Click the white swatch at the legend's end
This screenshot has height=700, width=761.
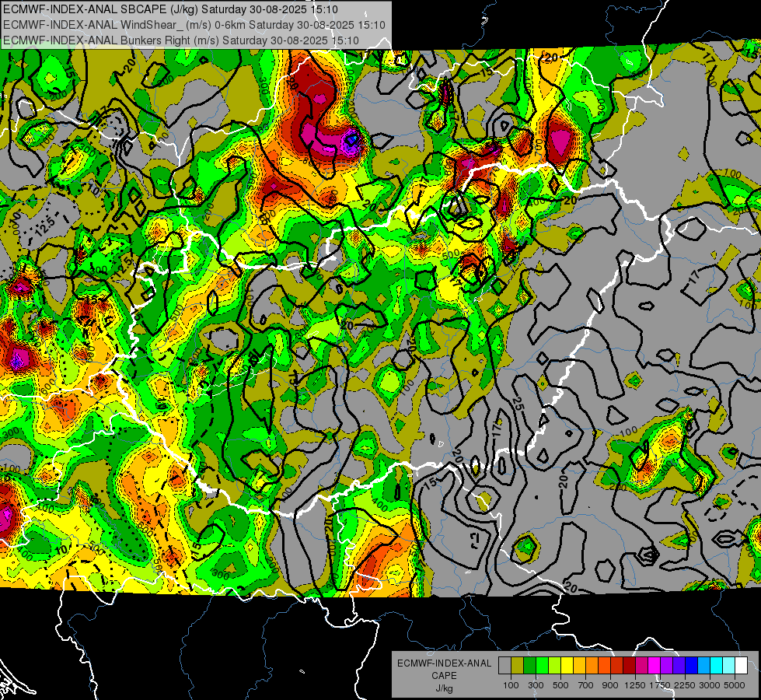coord(742,666)
